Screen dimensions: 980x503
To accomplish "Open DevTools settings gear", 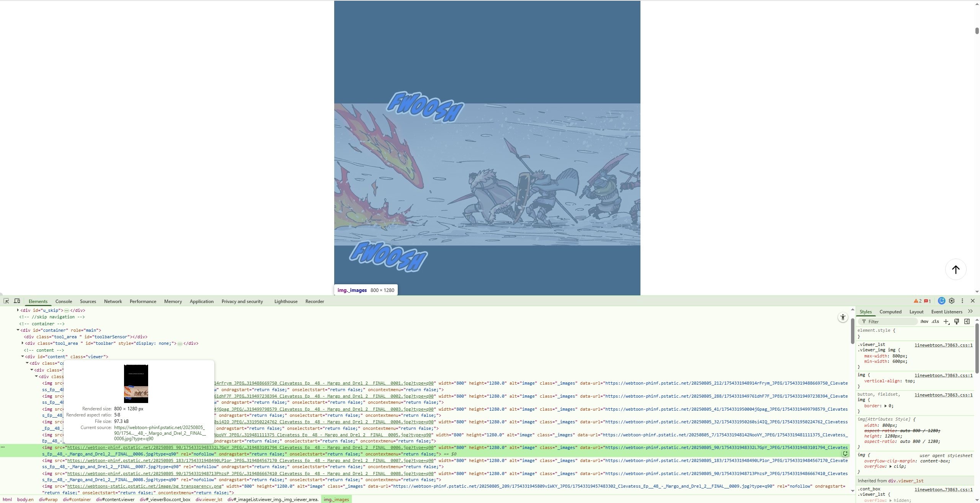I will point(952,301).
